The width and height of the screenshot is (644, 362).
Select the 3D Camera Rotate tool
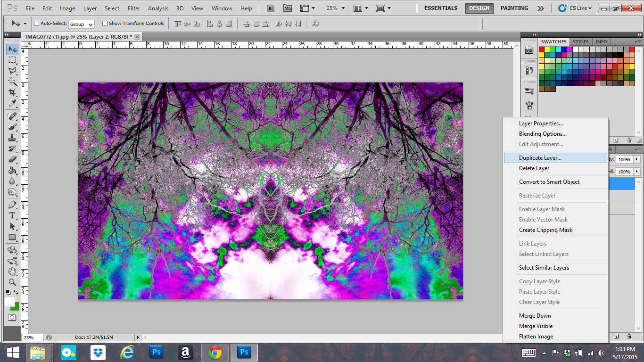[12, 261]
